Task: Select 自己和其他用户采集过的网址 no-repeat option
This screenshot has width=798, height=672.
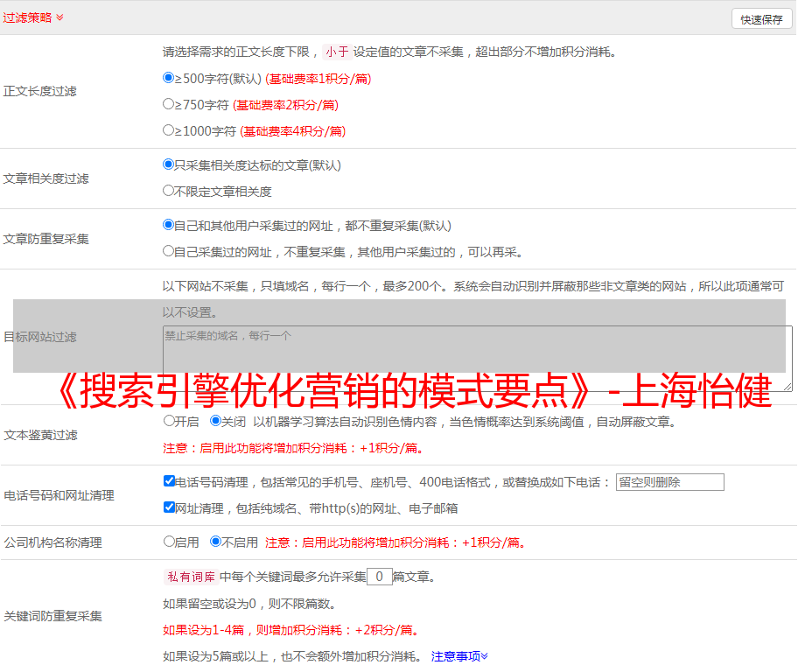Action: click(169, 225)
